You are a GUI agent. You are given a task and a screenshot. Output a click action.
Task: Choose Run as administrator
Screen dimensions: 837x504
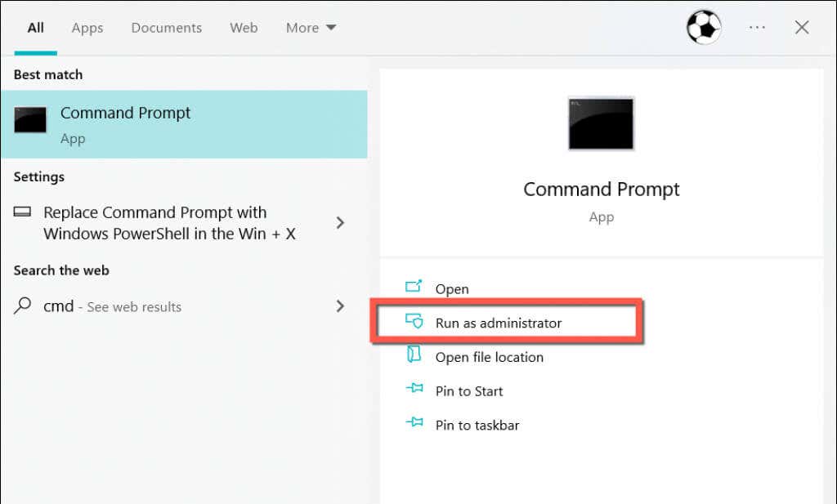point(498,323)
